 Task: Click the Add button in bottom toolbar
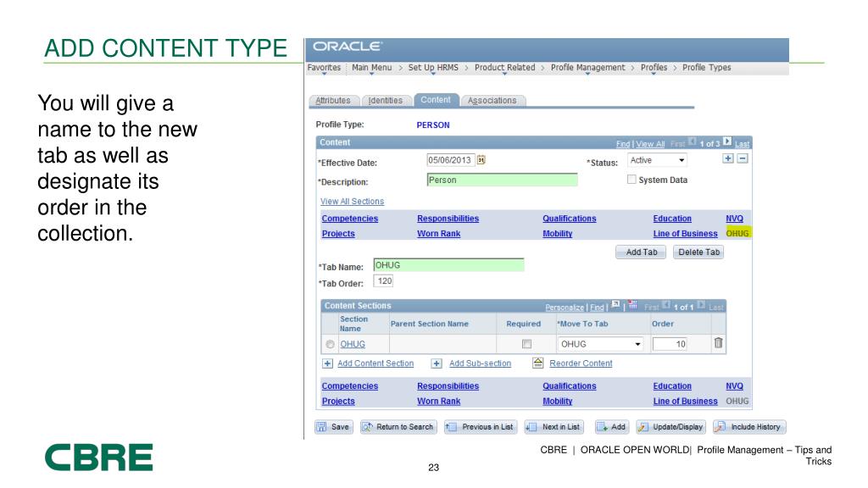[612, 427]
